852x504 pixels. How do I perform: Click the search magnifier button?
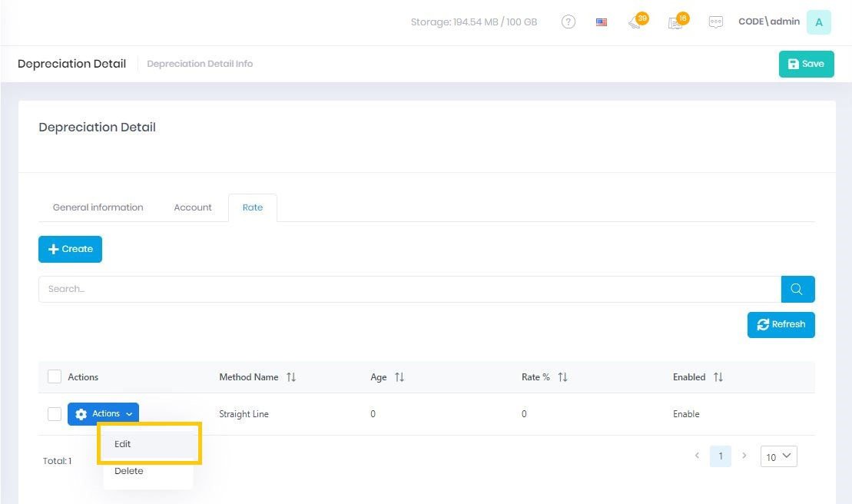797,289
